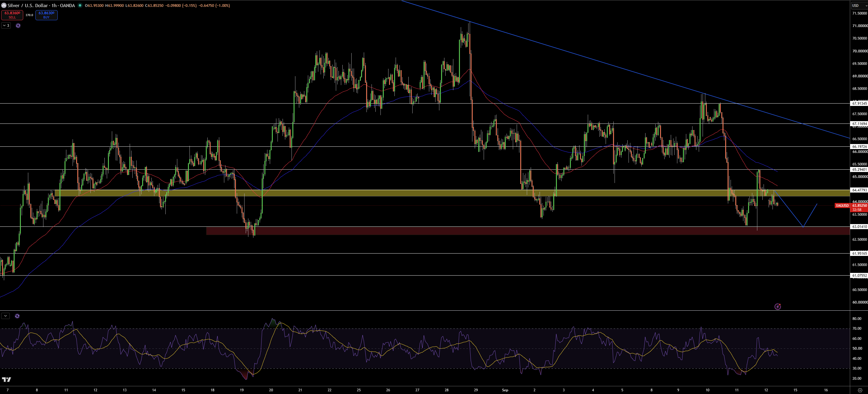
Task: Click the Sep label on time axis
Action: pos(505,390)
